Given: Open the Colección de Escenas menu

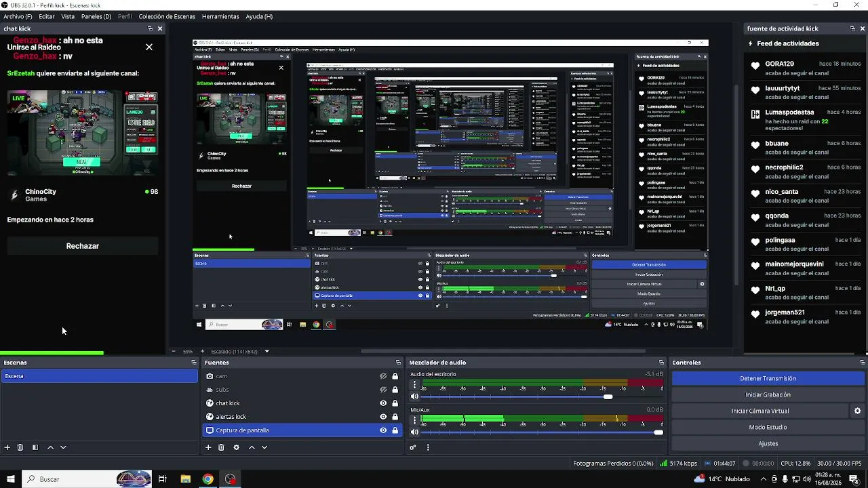Looking at the screenshot, I should (167, 16).
